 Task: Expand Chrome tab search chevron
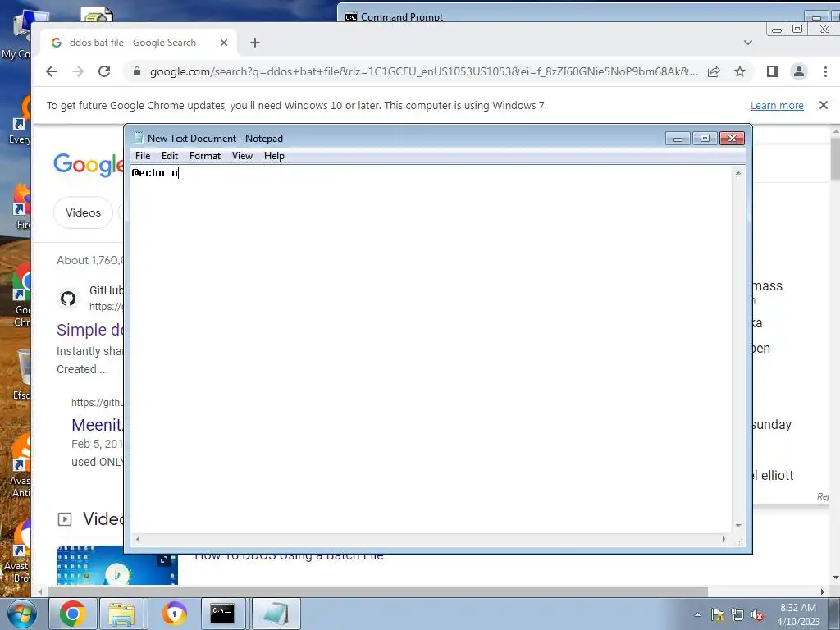pos(748,43)
